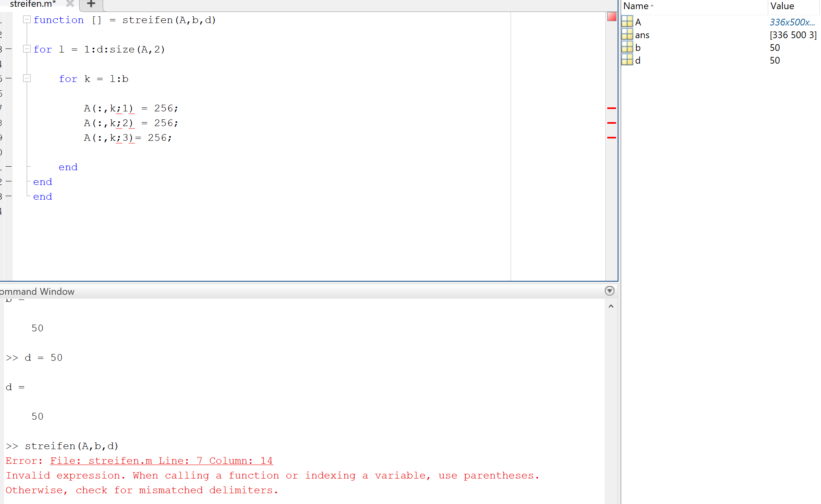Click the variable b icon in workspace
Image resolution: width=821 pixels, height=504 pixels.
(x=627, y=47)
